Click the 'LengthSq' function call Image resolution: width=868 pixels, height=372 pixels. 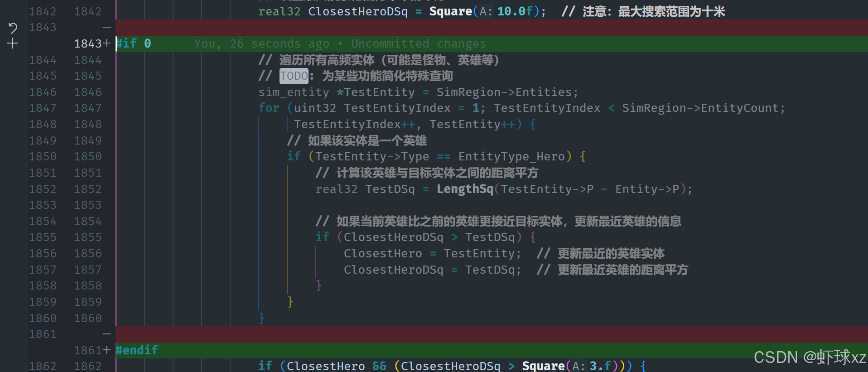pyautogui.click(x=465, y=189)
